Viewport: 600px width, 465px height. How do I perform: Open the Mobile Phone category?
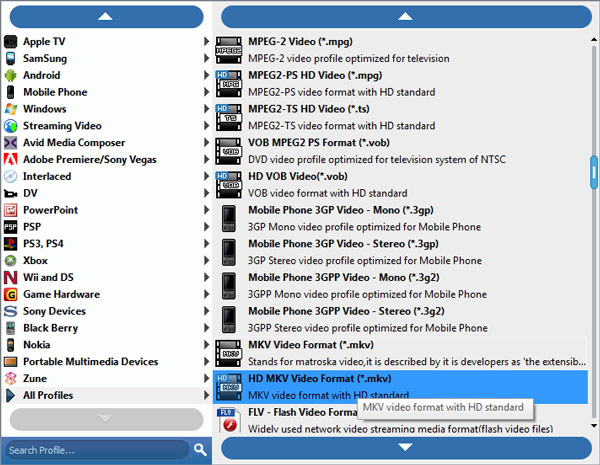(x=107, y=92)
